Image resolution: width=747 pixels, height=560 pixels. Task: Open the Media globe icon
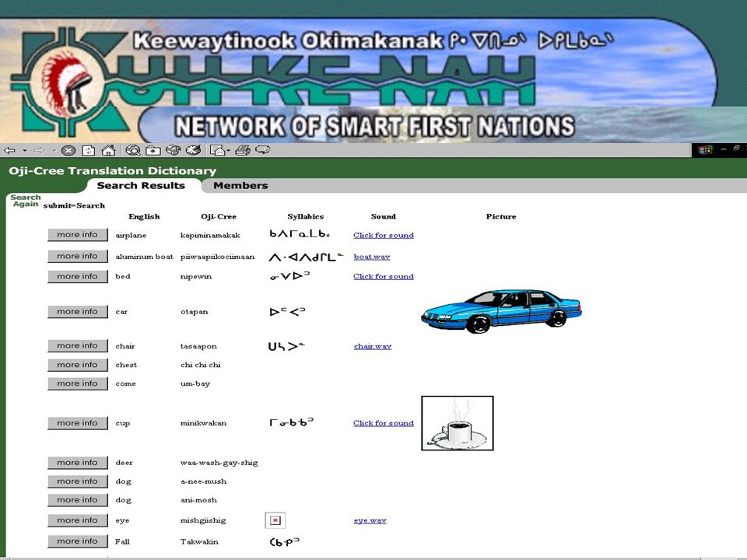point(173,150)
